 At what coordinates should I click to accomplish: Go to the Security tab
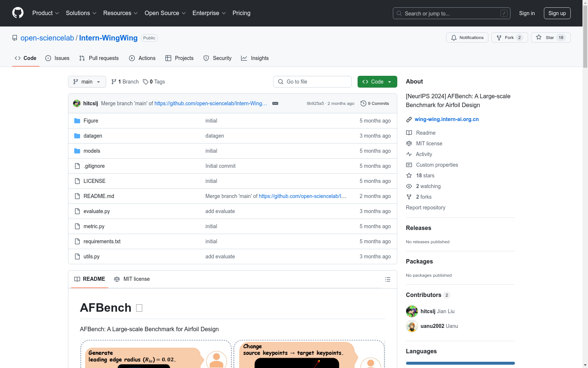(x=218, y=58)
